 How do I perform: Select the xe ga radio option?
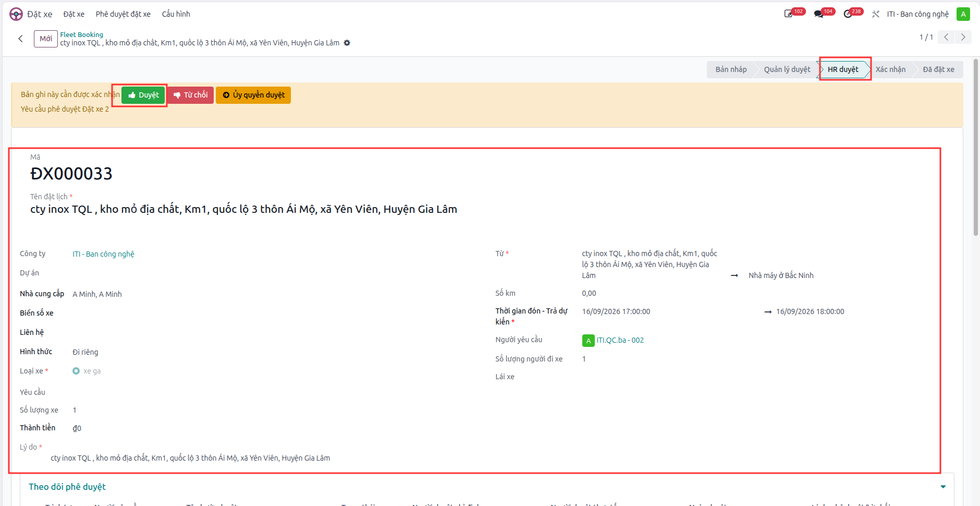[x=76, y=371]
